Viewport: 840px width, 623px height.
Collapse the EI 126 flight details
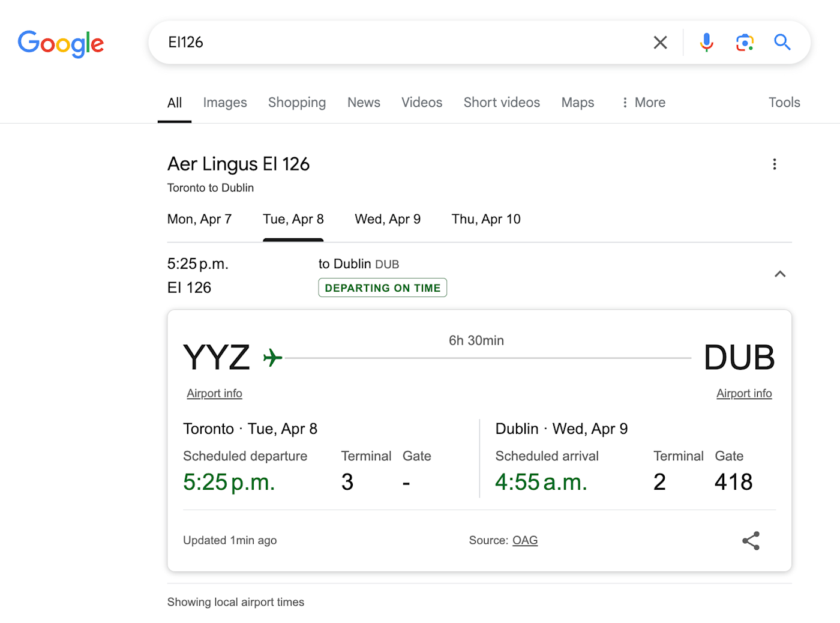(x=779, y=274)
